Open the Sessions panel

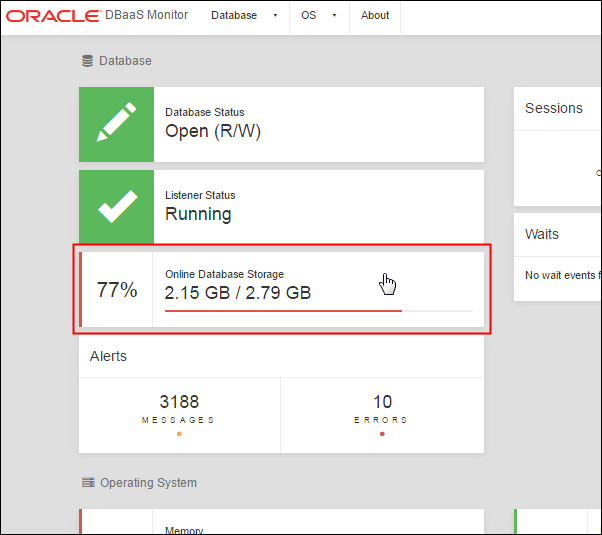pyautogui.click(x=553, y=108)
